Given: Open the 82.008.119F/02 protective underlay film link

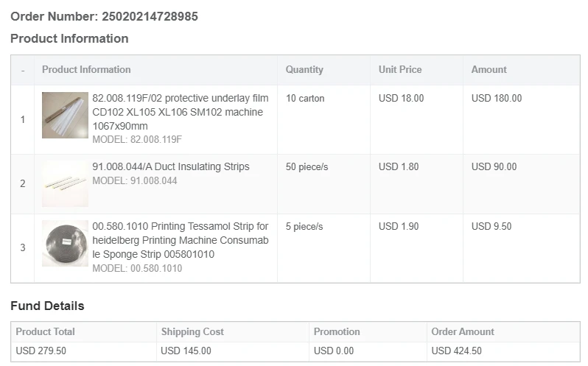Looking at the screenshot, I should point(180,112).
